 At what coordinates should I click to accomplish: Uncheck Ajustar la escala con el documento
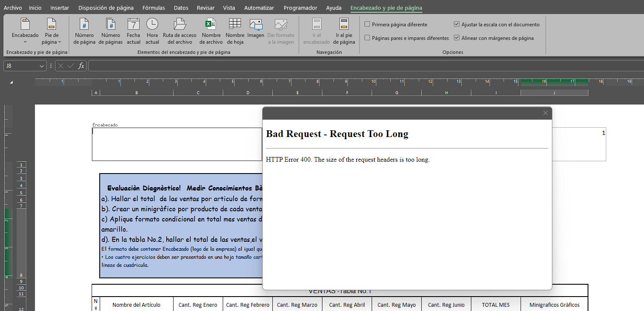point(456,25)
